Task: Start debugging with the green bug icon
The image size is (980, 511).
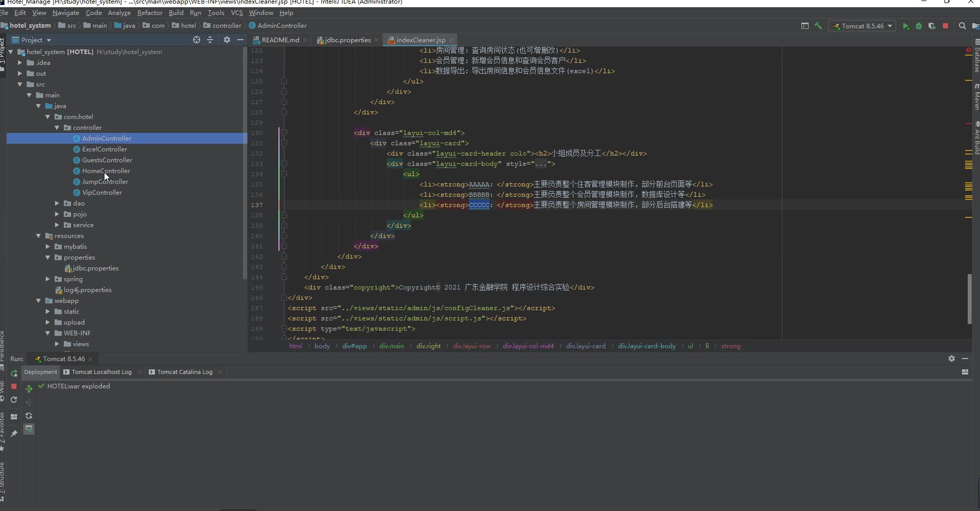Action: 919,26
